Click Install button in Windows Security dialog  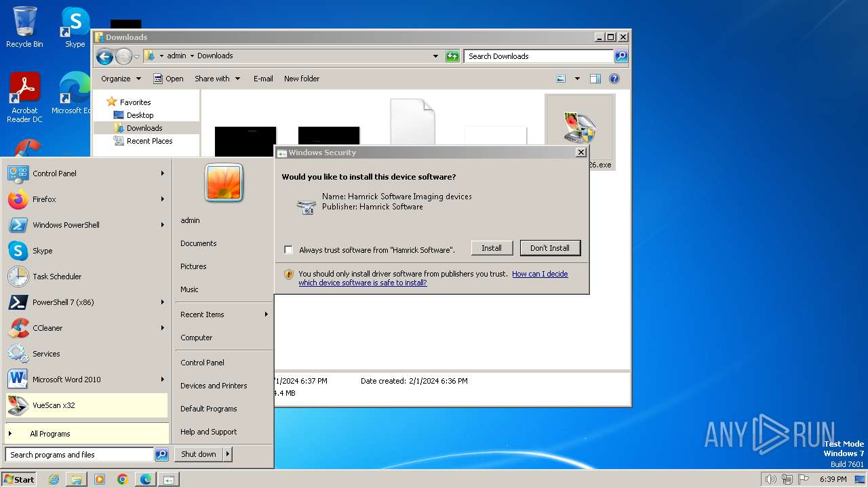(x=492, y=248)
